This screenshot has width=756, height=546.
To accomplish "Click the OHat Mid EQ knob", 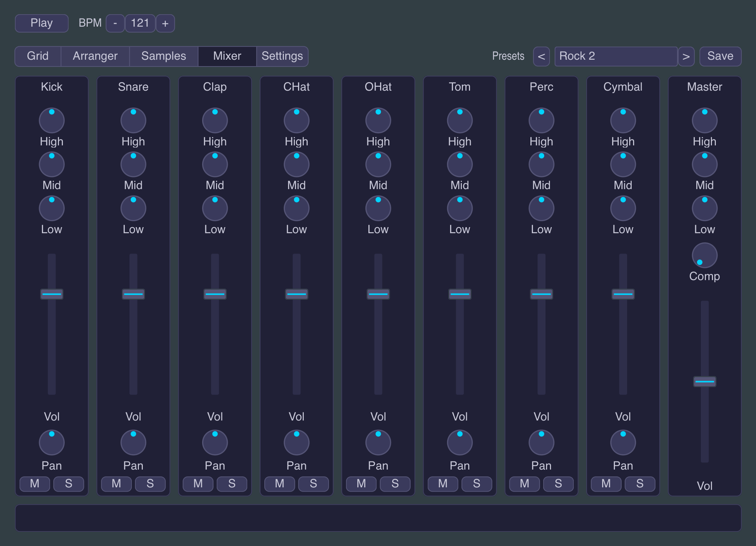I will 378,164.
